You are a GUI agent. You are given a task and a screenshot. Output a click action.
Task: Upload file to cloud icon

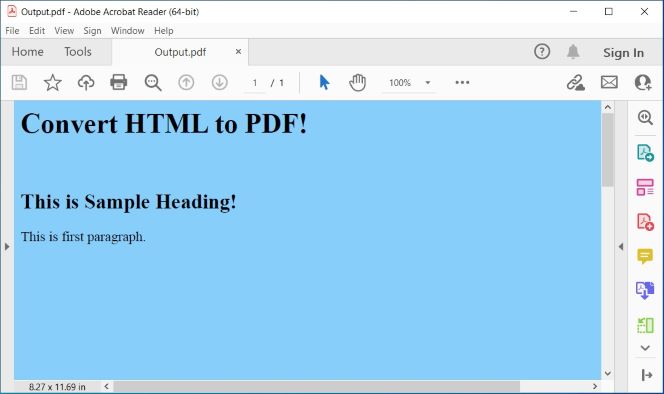pyautogui.click(x=86, y=82)
